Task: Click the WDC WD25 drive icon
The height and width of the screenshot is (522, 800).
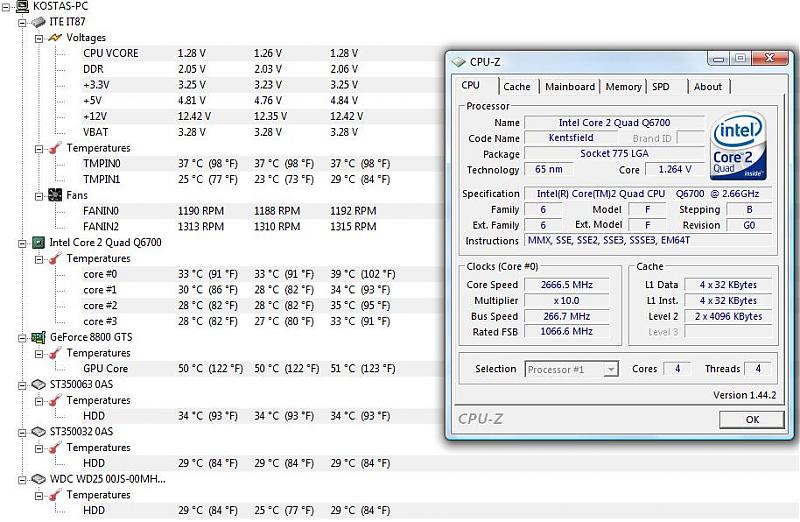Action: (x=38, y=479)
